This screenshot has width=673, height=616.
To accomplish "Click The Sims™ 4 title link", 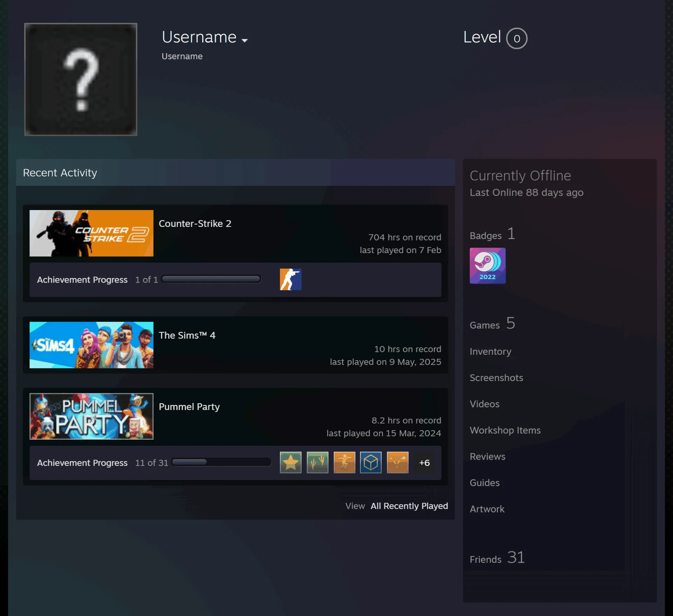I will [187, 335].
